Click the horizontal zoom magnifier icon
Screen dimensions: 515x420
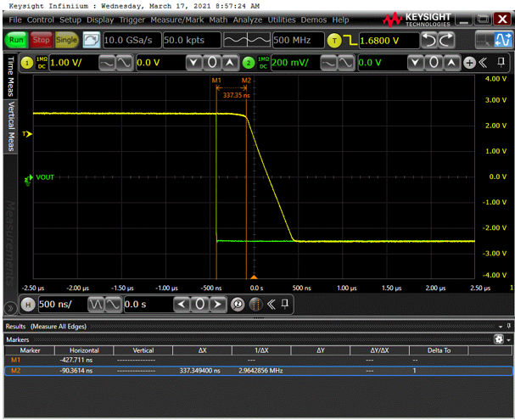tap(238, 305)
